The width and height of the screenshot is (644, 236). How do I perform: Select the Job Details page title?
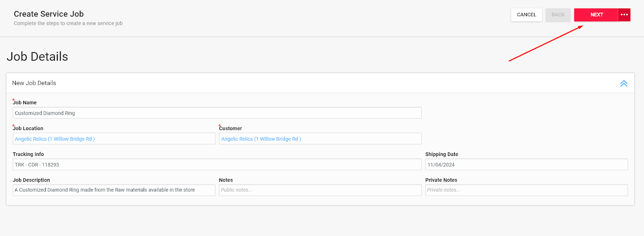coord(37,57)
